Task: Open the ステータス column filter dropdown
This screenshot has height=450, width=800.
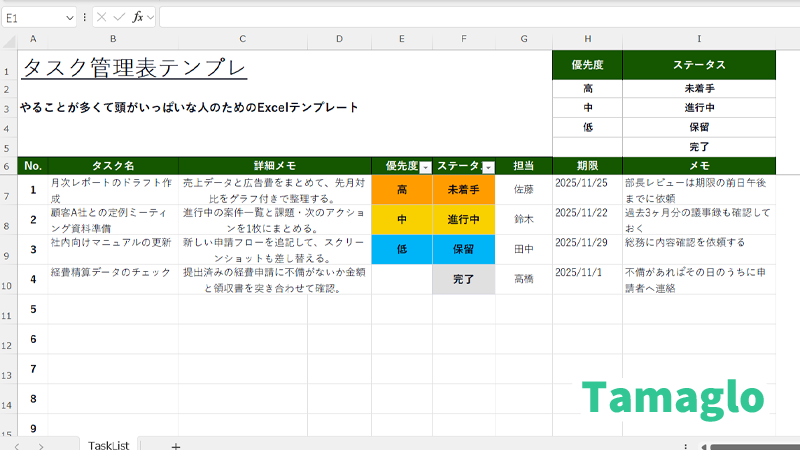Action: (488, 167)
